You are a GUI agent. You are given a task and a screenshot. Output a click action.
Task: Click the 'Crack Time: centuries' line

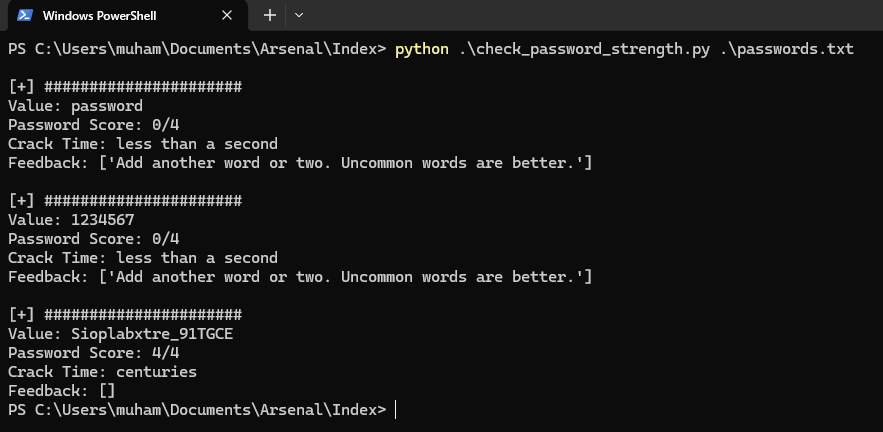(102, 372)
